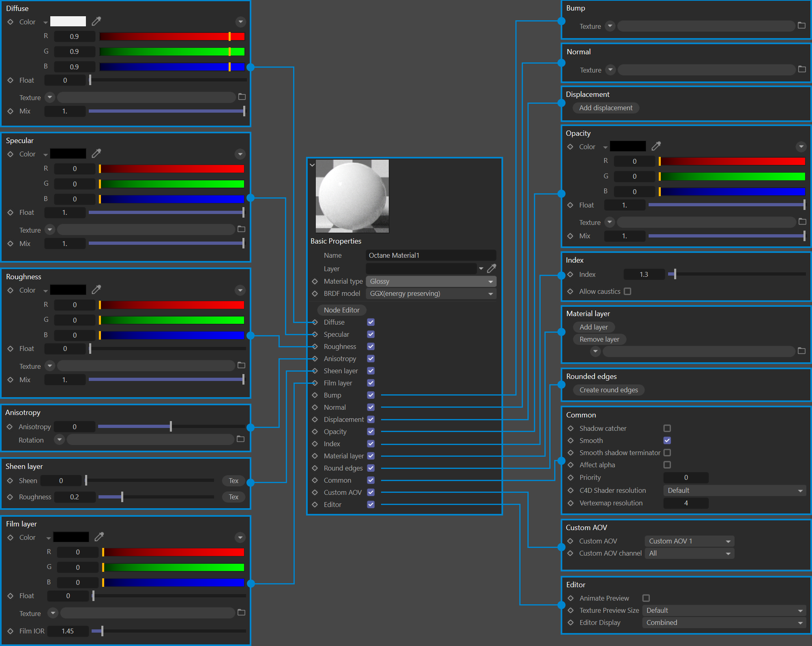Click the Film layer color eyedropper
This screenshot has width=812, height=646.
[99, 537]
